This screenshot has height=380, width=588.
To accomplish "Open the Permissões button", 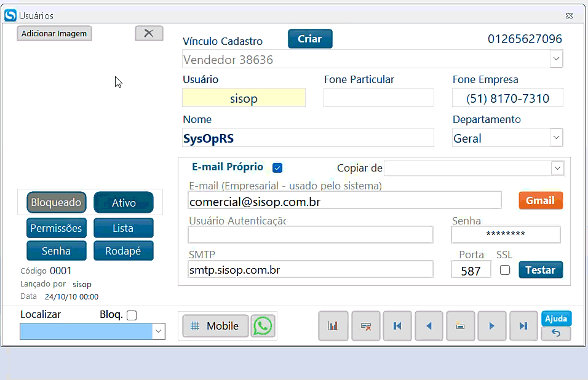I will (56, 228).
